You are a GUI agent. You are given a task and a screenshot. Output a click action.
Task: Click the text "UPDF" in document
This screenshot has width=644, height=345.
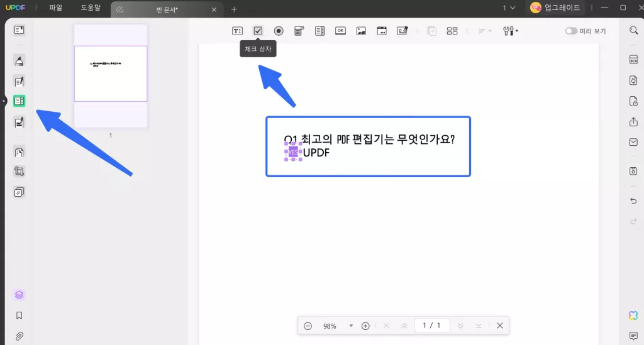(316, 153)
